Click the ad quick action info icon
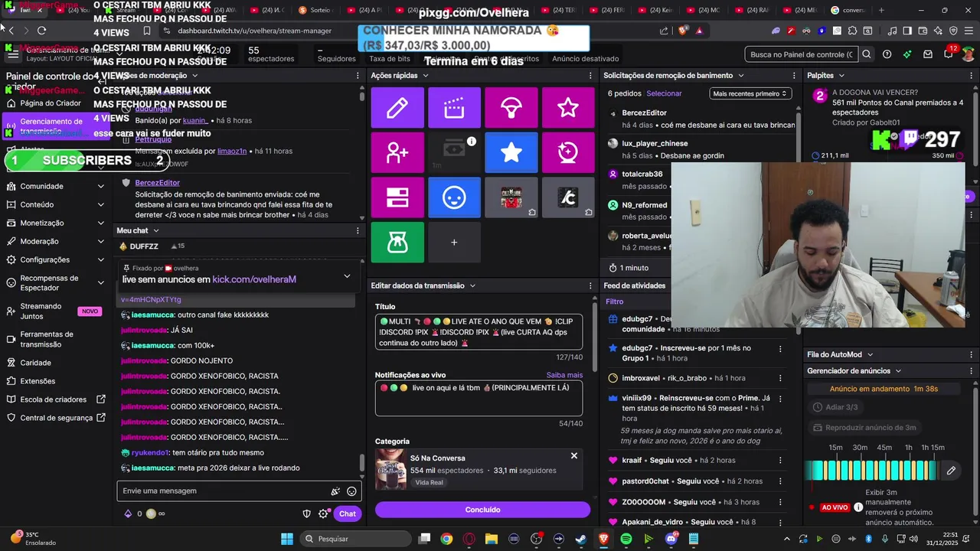Screen dimensions: 980x551 472,141
